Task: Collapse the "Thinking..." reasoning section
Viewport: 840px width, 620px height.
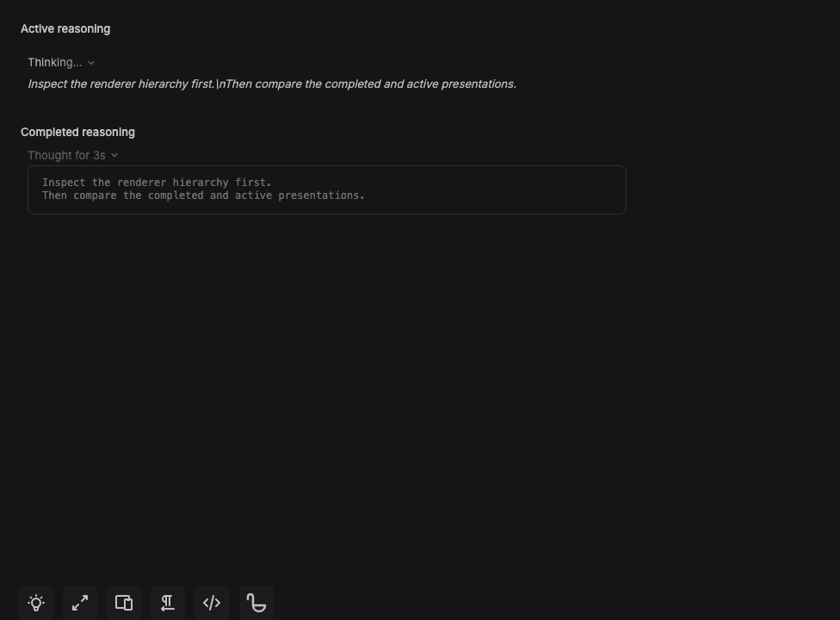Action: coord(61,63)
